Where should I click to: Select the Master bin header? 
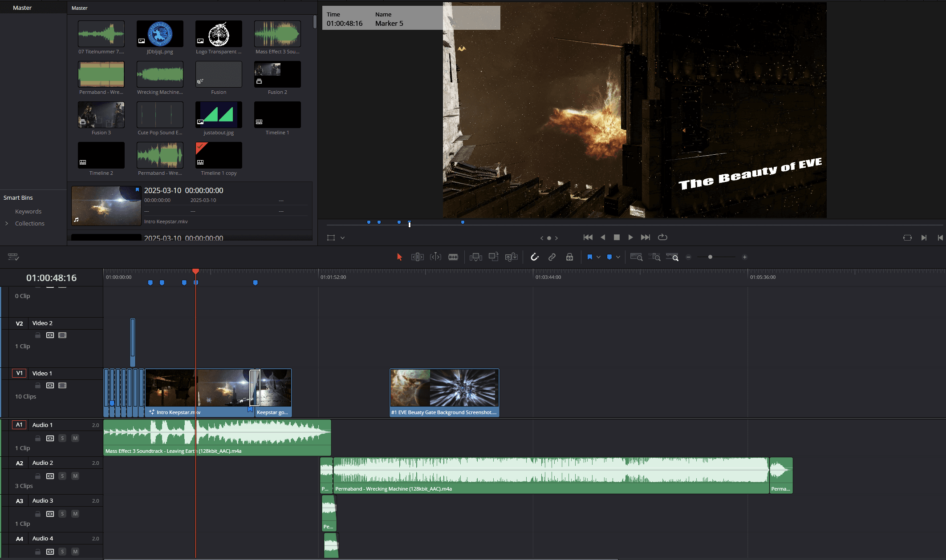(x=22, y=8)
